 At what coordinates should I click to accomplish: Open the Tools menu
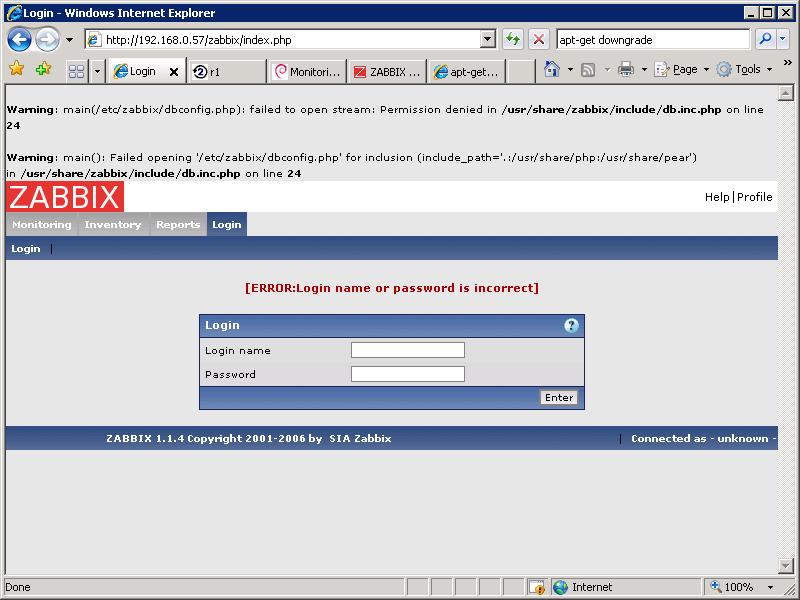744,69
